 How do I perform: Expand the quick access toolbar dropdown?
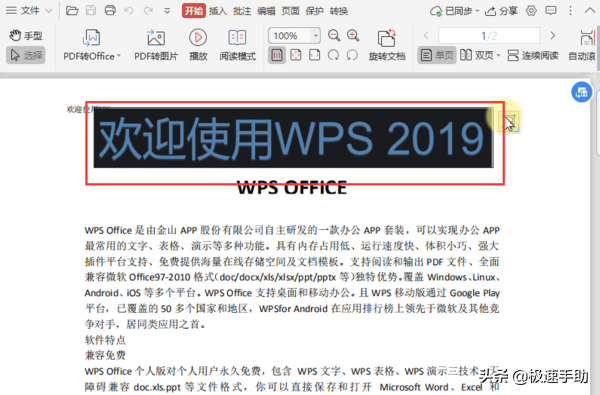pos(167,11)
